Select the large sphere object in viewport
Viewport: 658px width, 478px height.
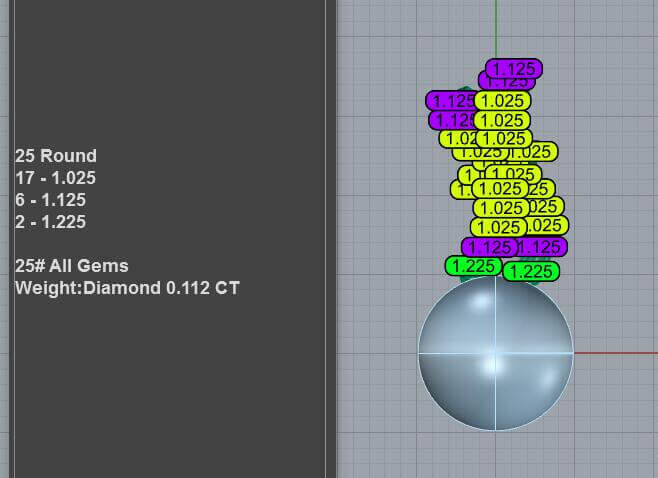coord(496,353)
